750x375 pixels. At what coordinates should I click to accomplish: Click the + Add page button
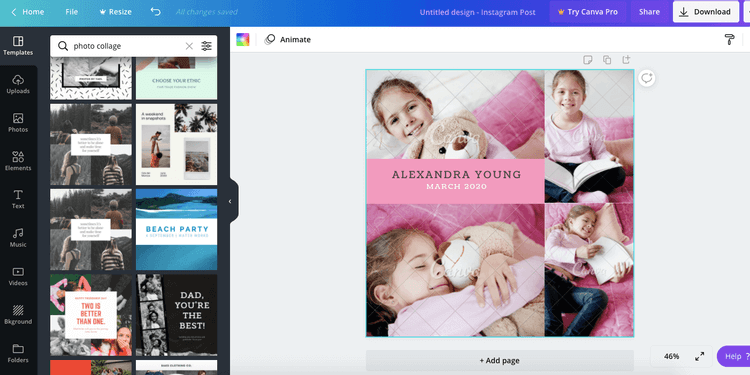point(500,361)
